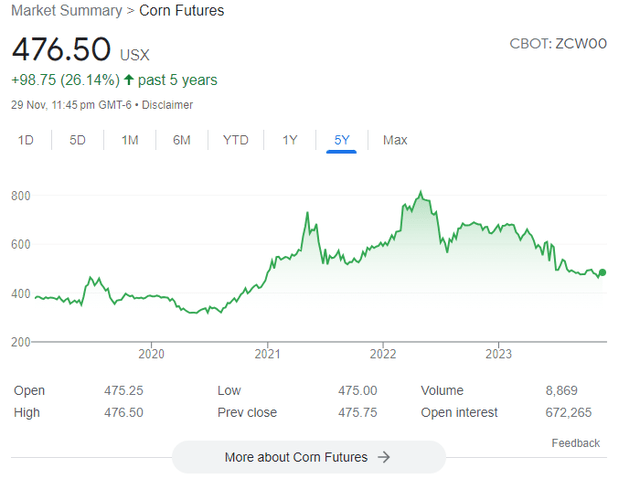Click the 2022 peak on chart
This screenshot has height=479, width=640.
(420, 192)
